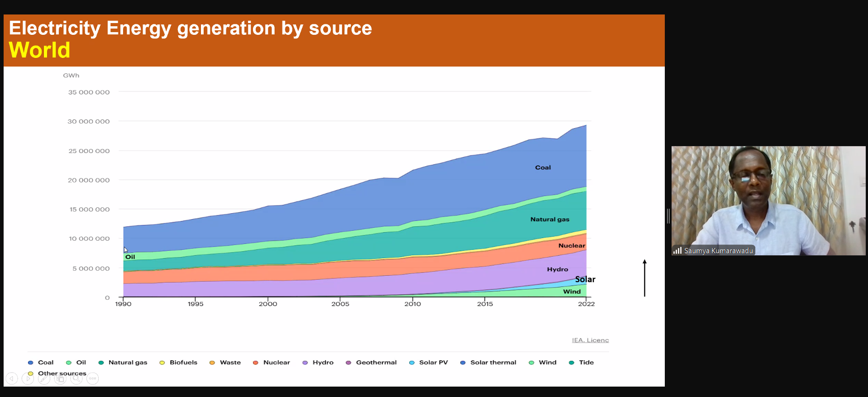This screenshot has height=397, width=868.
Task: Go to the previous slide arrow
Action: point(12,378)
